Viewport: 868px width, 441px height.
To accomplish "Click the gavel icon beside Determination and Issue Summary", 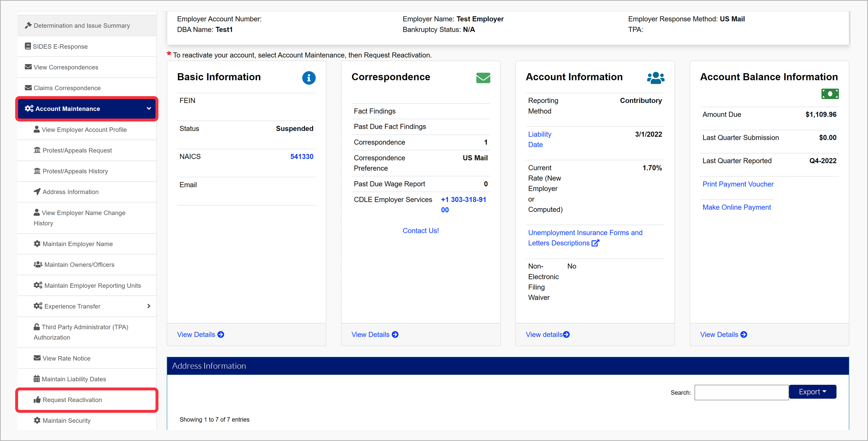I will [28, 25].
